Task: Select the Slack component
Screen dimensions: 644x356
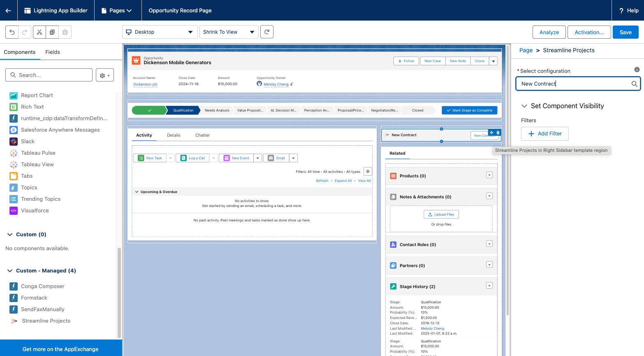Action: click(x=28, y=141)
